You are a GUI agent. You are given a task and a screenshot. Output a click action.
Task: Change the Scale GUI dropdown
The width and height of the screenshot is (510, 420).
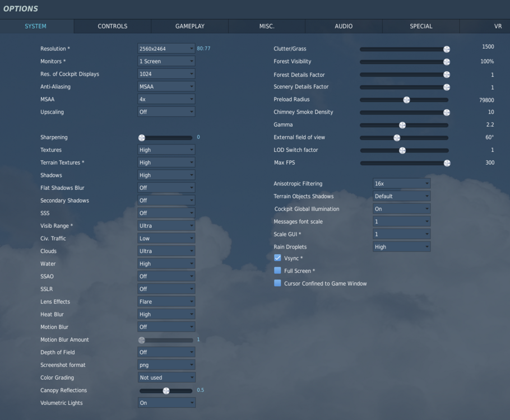pos(401,234)
